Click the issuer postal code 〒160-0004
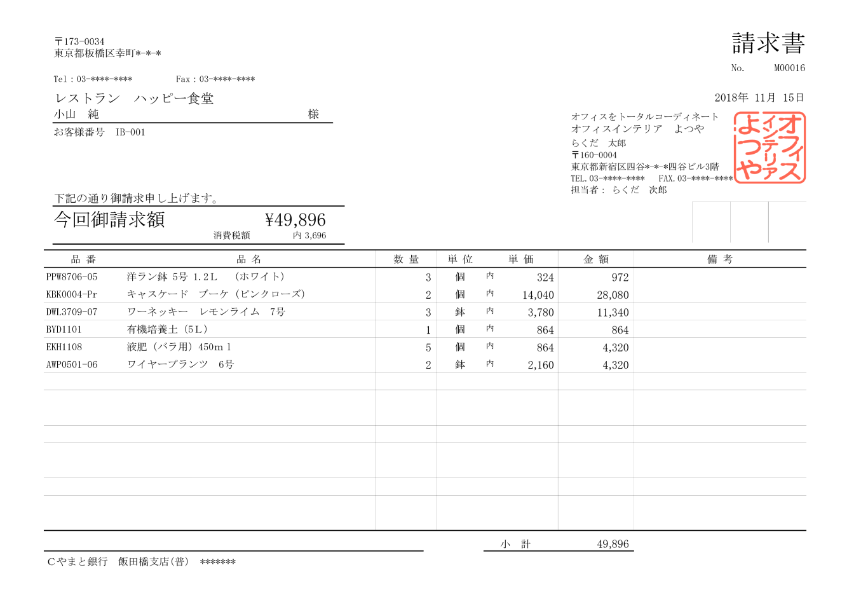The height and width of the screenshot is (614, 868). point(594,155)
